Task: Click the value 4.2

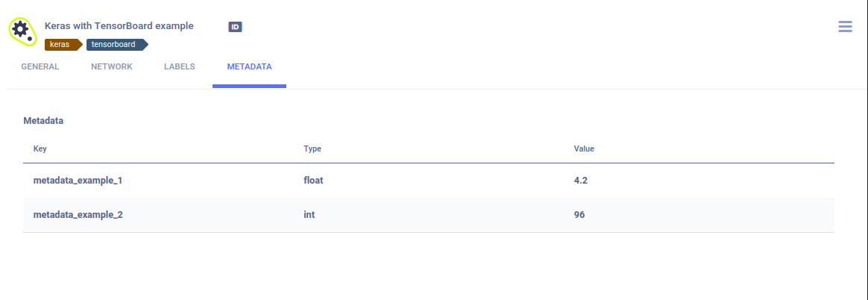Action: click(582, 181)
